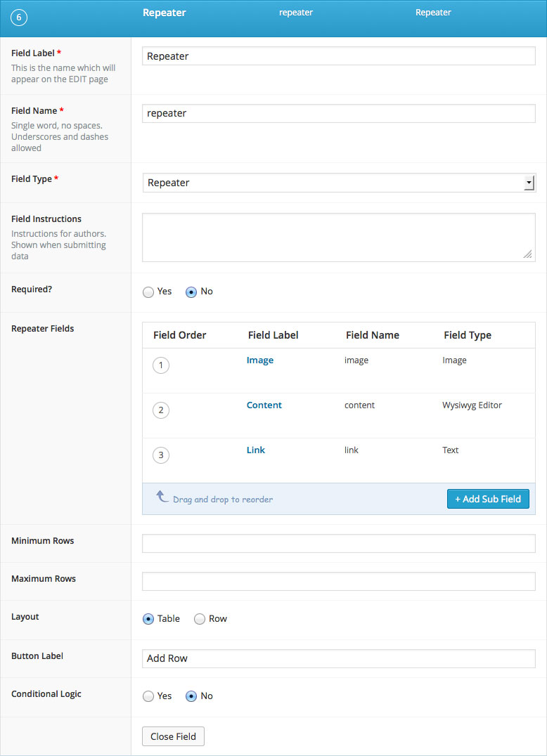Open the Field Type dropdown
Screen dimensions: 547x756
click(339, 183)
